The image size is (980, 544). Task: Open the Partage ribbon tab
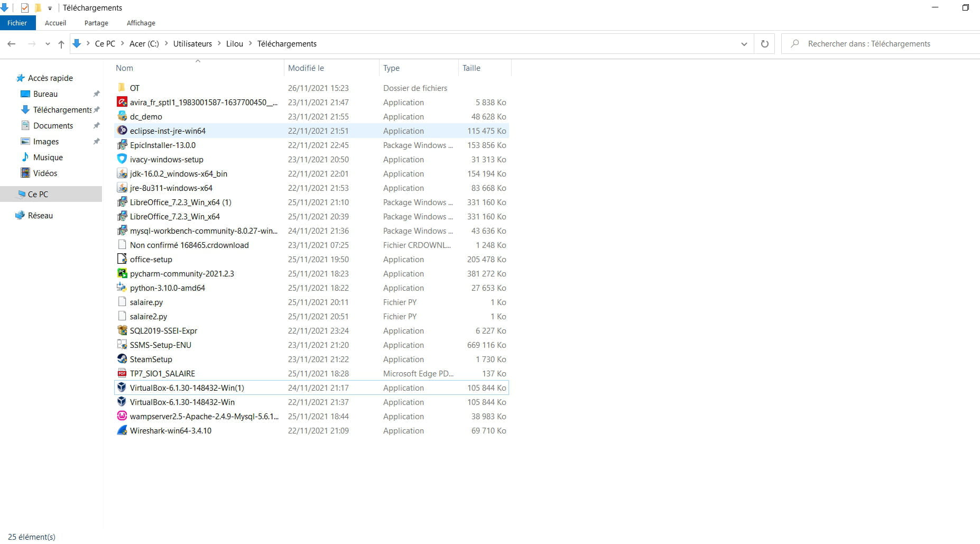[96, 23]
